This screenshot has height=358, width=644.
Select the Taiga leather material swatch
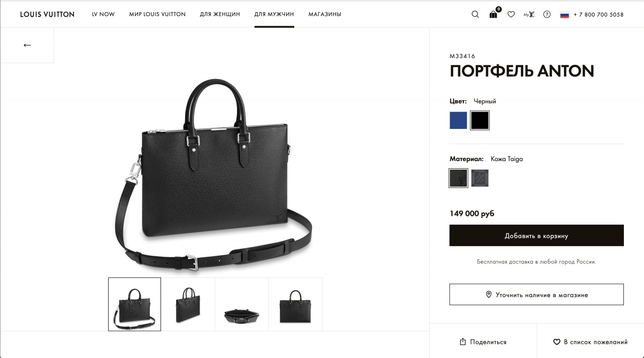[458, 178]
